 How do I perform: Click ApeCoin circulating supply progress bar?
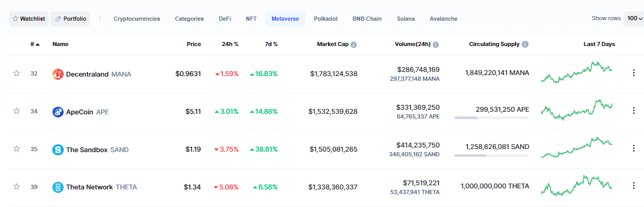click(492, 118)
